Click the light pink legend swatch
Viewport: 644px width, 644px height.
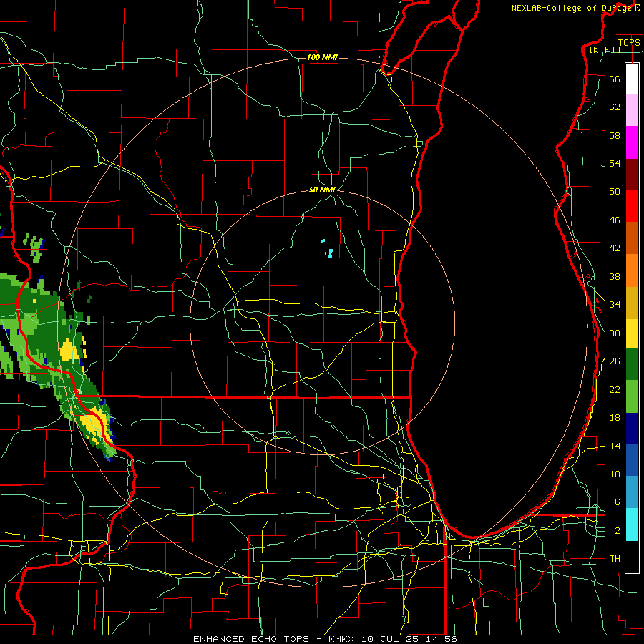pos(632,109)
